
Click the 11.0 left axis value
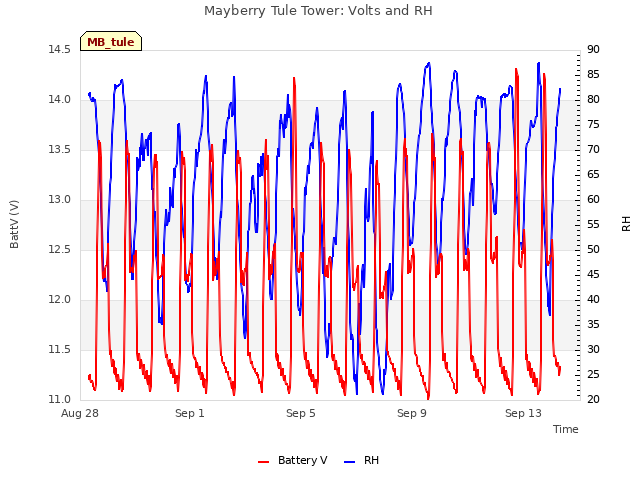coord(60,399)
